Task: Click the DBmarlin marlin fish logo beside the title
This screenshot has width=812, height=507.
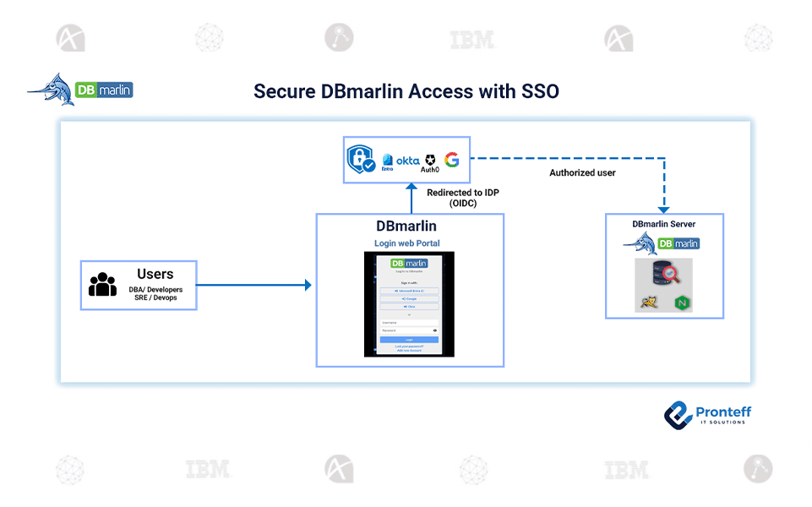Action: [80, 90]
